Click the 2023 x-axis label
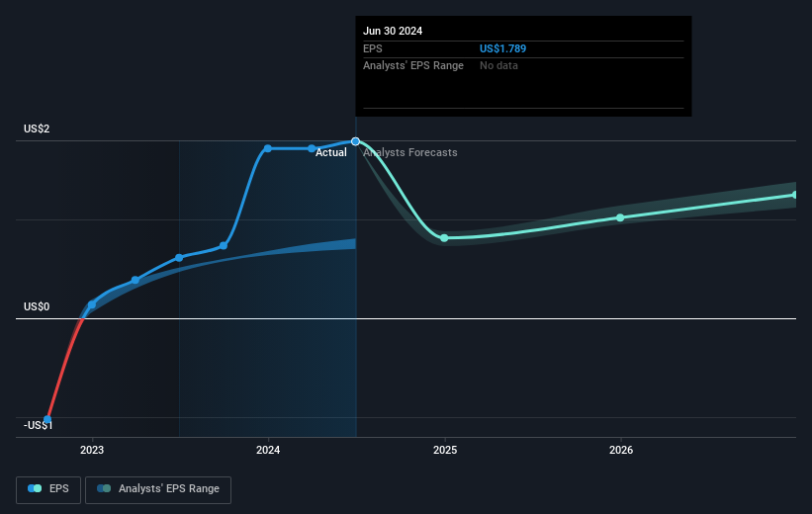The width and height of the screenshot is (812, 514). pos(92,451)
